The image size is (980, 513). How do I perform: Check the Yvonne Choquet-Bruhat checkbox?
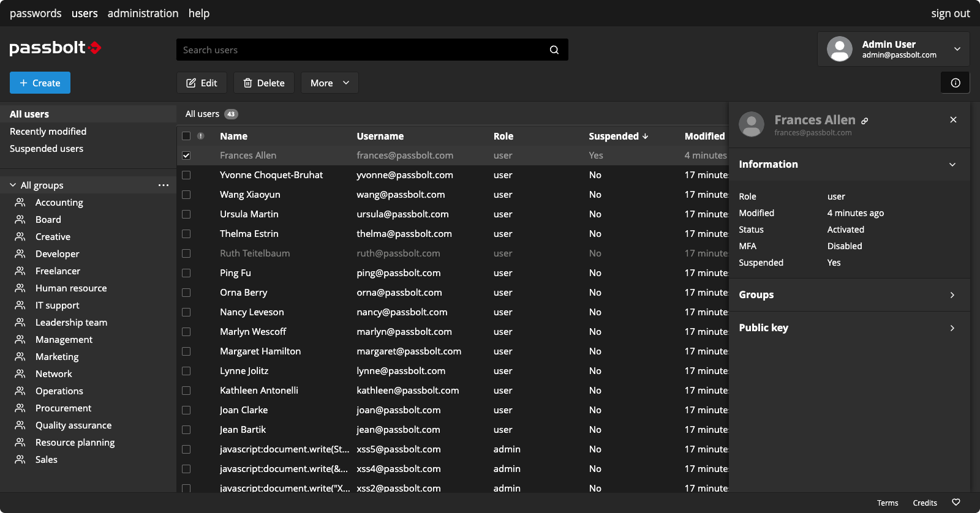click(x=186, y=175)
